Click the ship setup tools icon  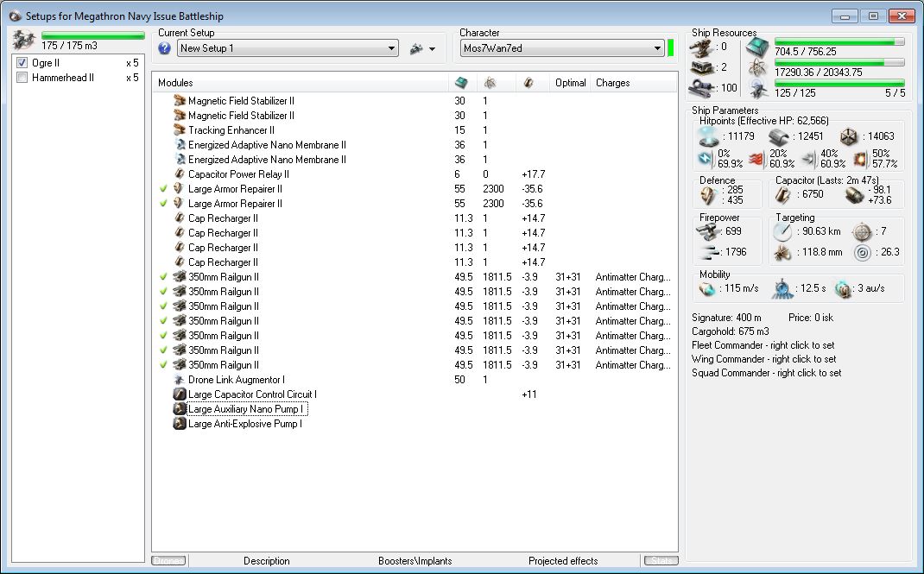416,49
